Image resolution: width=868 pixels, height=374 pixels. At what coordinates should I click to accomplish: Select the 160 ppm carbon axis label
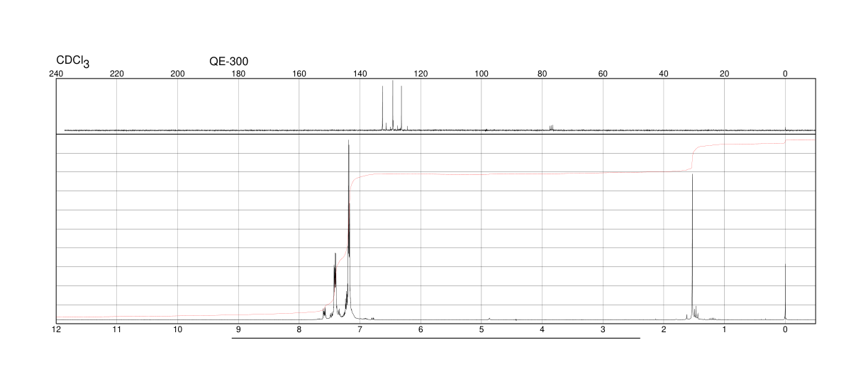click(x=299, y=74)
